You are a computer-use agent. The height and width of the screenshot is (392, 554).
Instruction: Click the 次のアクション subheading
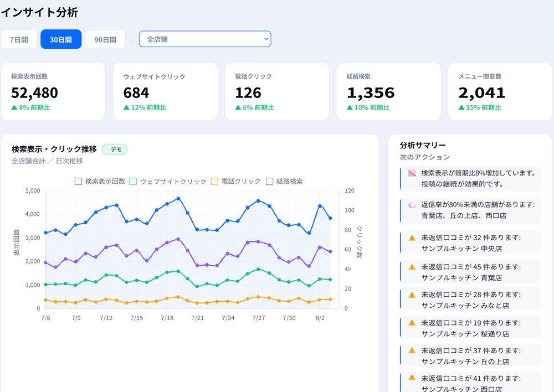(x=425, y=157)
